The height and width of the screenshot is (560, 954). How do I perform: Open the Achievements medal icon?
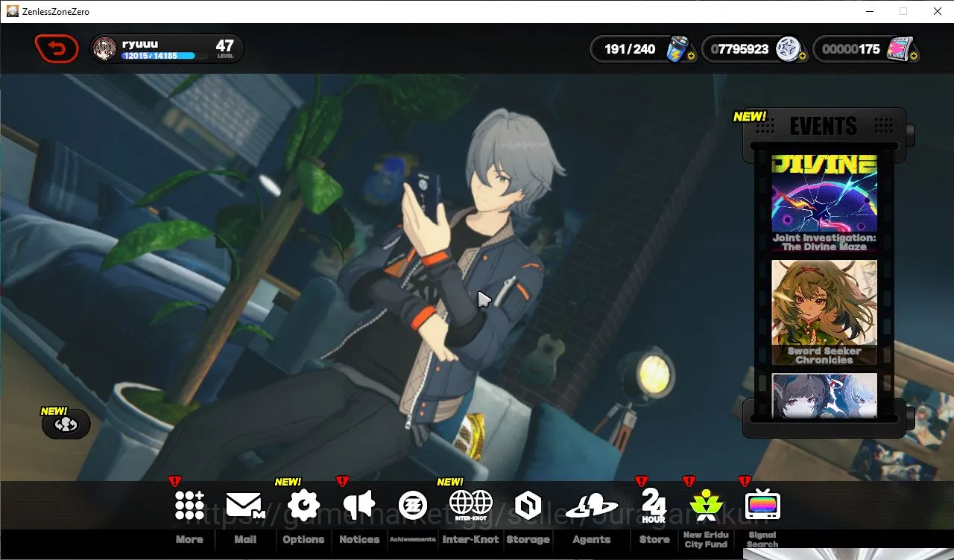pyautogui.click(x=412, y=505)
